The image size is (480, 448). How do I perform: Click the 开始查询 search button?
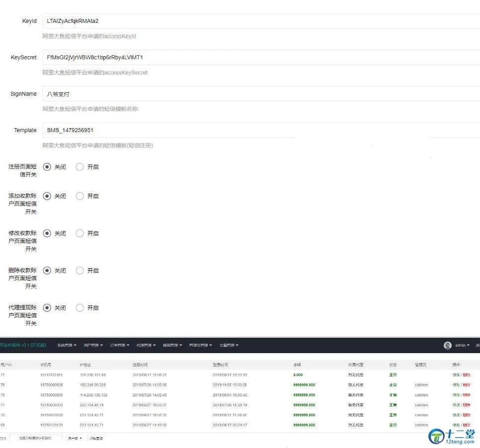(x=96, y=438)
